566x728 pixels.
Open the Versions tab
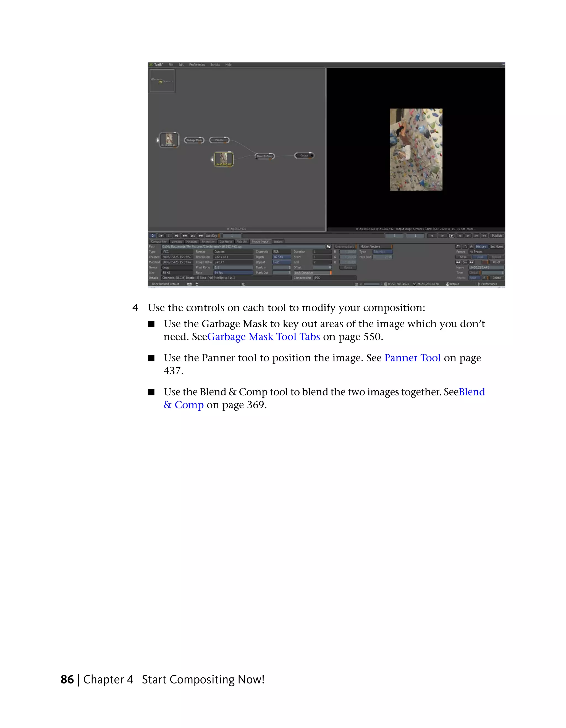click(x=177, y=242)
